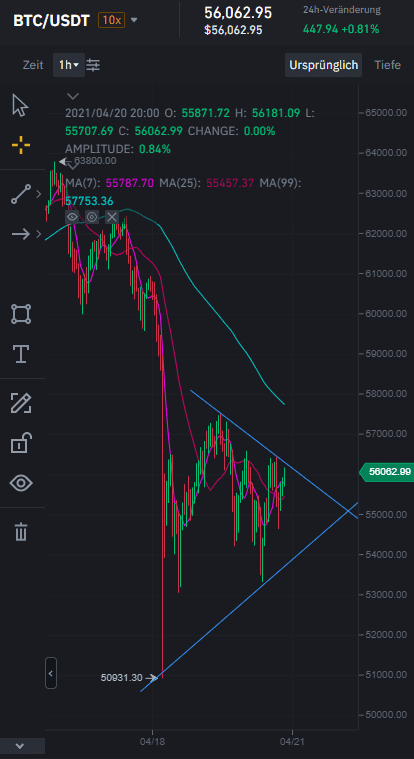Click the 24h-Veränderung label

coord(341,10)
